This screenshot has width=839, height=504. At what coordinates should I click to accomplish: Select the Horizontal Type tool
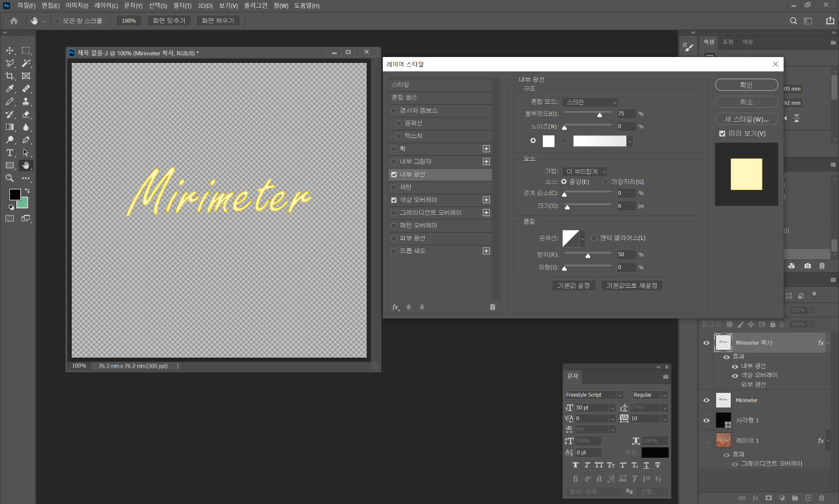9,153
